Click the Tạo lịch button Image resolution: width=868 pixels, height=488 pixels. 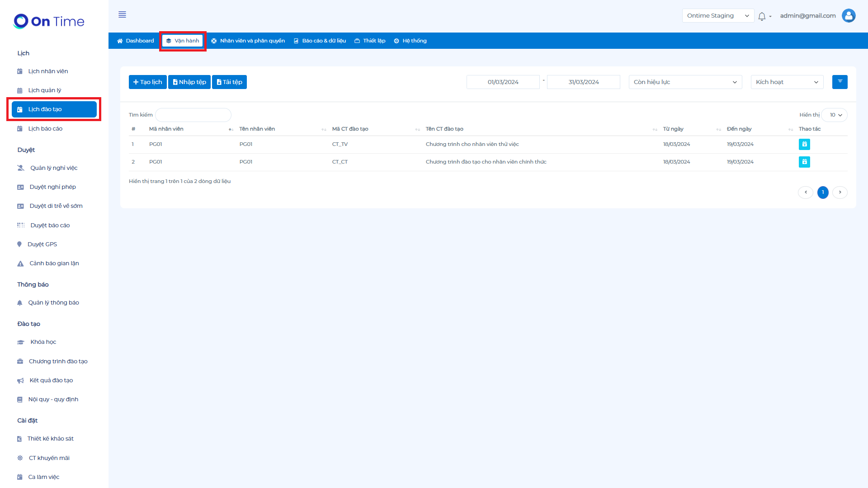tap(147, 82)
